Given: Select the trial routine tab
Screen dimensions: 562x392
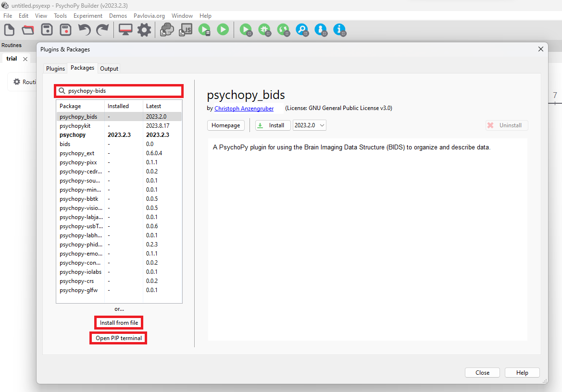Looking at the screenshot, I should (x=12, y=59).
